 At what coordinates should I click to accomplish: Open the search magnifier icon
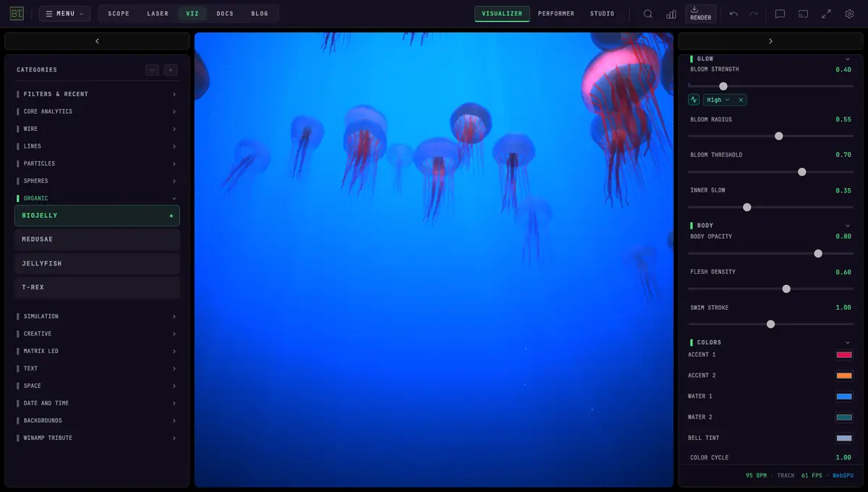point(648,14)
